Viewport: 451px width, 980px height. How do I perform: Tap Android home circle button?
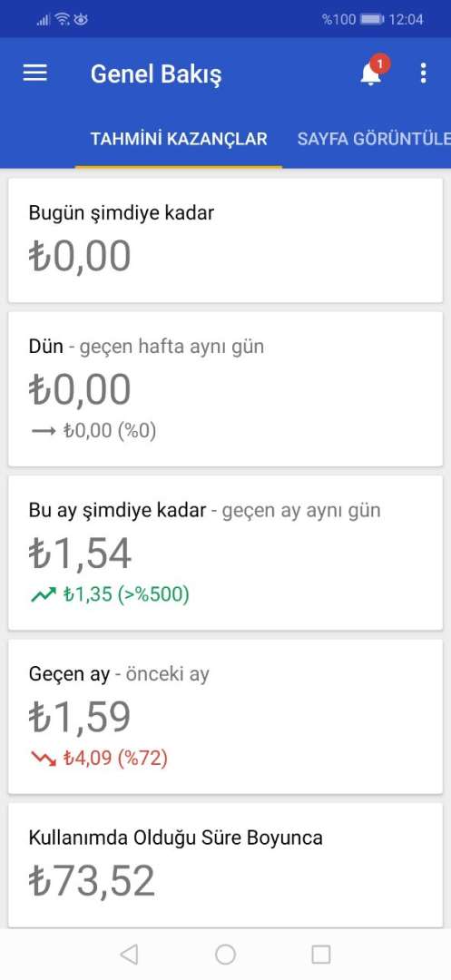(x=225, y=955)
